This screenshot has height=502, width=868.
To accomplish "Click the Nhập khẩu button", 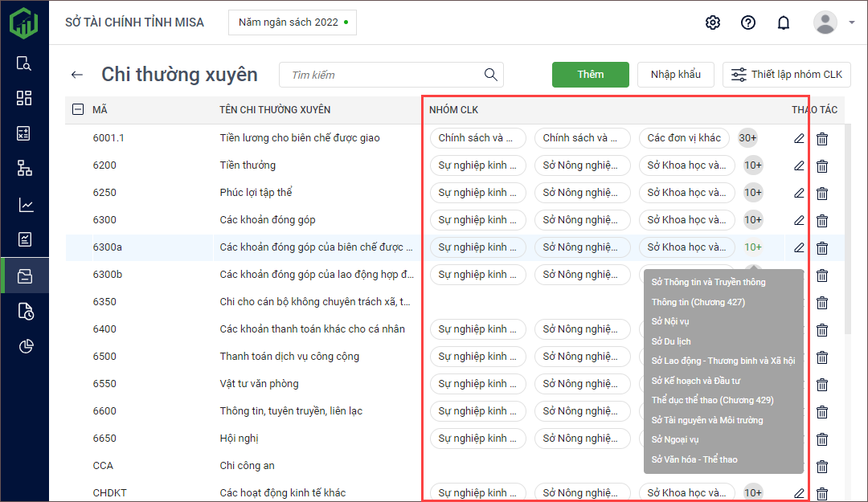I will tap(675, 75).
